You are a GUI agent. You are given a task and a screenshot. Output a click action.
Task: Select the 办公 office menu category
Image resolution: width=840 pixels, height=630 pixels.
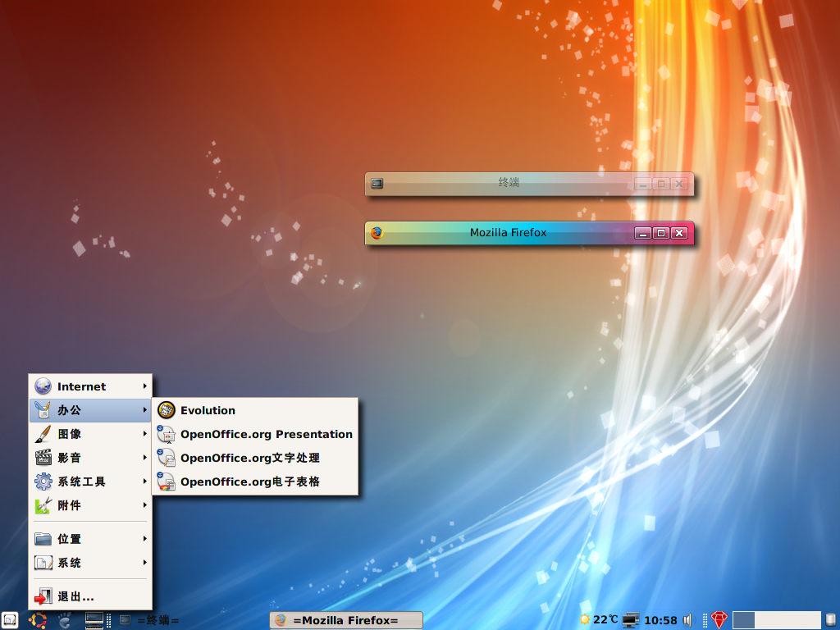90,410
